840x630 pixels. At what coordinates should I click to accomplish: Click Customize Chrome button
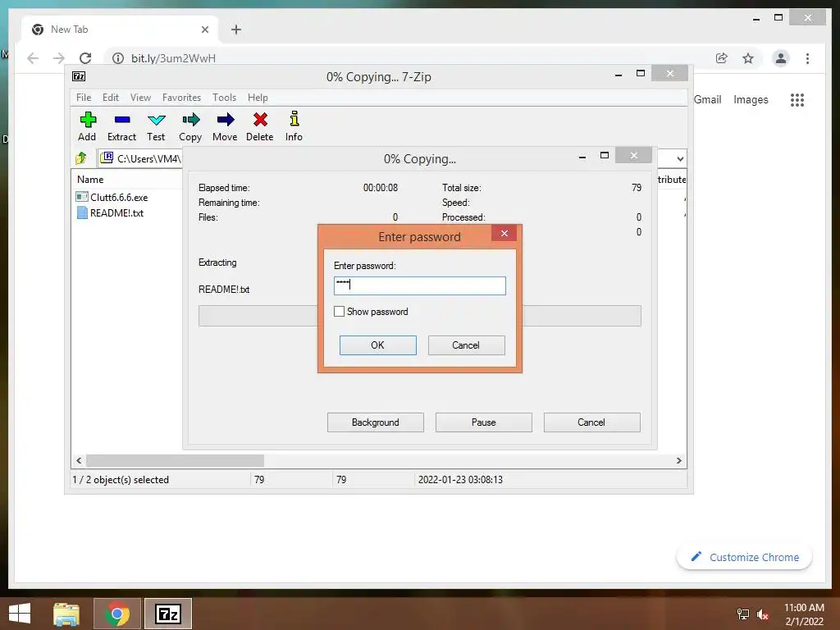(744, 557)
